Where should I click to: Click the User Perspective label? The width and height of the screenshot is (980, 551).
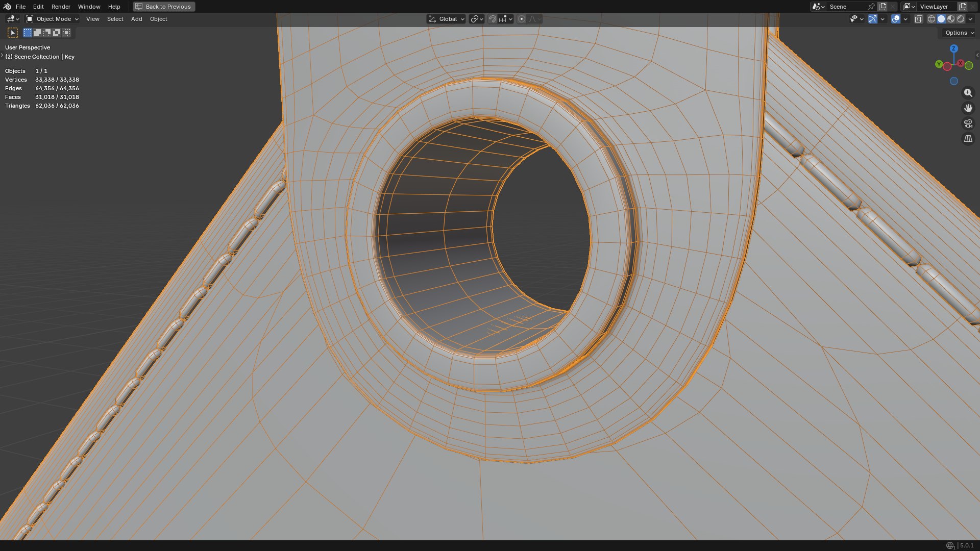pos(28,47)
